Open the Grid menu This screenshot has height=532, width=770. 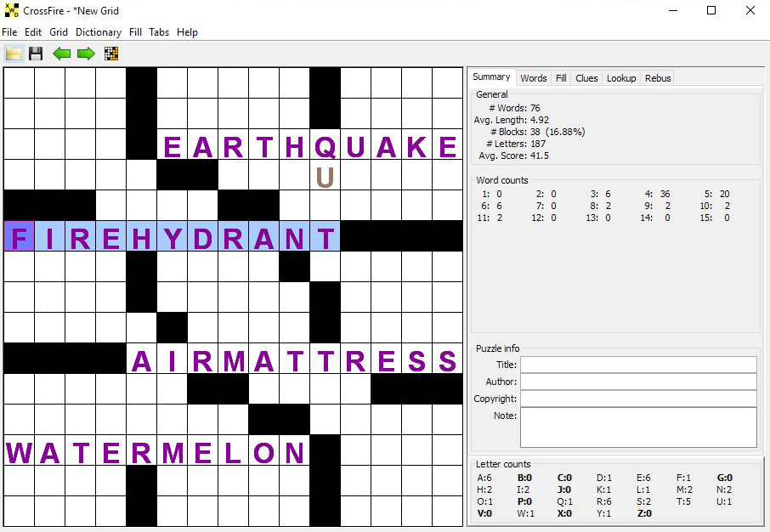[x=59, y=32]
